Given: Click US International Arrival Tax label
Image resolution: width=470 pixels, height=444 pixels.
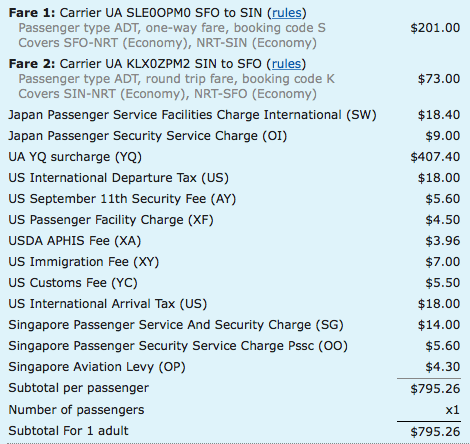Looking at the screenshot, I should point(108,304).
